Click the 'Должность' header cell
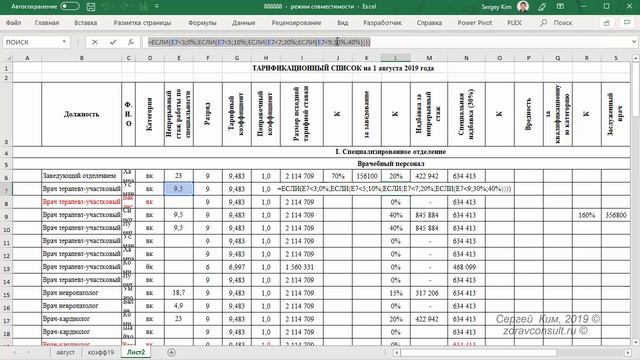Viewport: 640px width, 360px height. pos(82,114)
